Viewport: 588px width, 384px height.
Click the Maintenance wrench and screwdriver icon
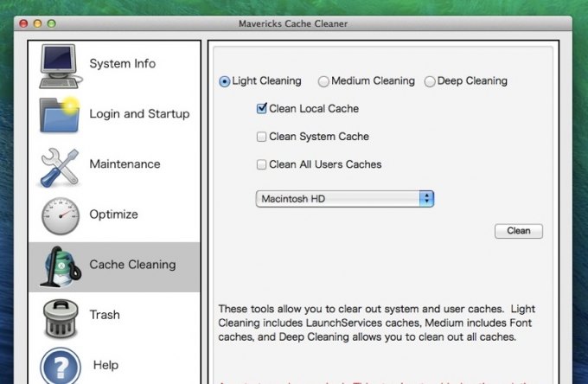[60, 167]
